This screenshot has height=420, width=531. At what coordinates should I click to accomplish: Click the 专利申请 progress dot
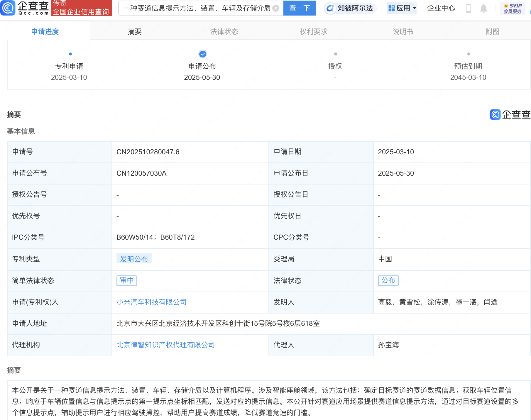click(x=70, y=54)
